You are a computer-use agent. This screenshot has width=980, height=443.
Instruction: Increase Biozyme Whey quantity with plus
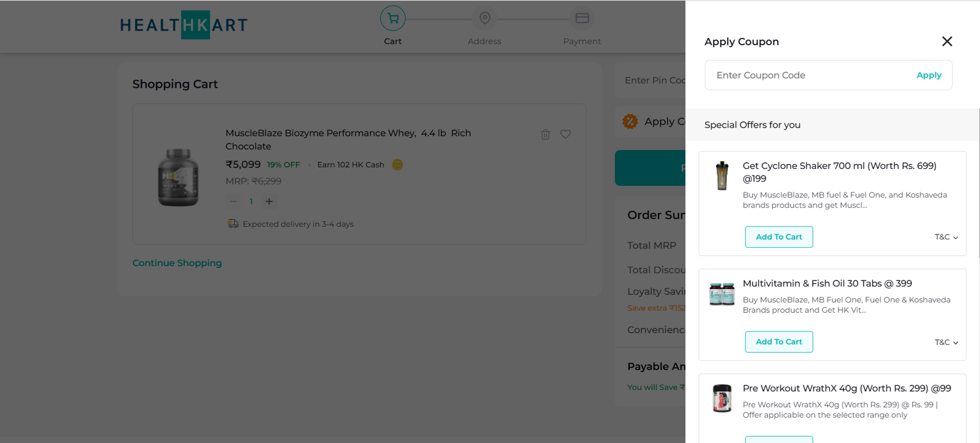coord(268,201)
